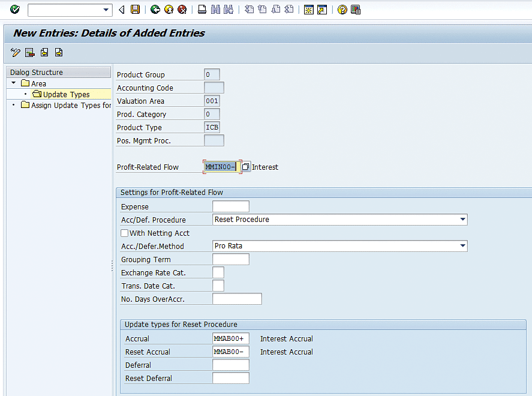Click the Valuation Area field 001
The width and height of the screenshot is (532, 396).
coord(212,101)
